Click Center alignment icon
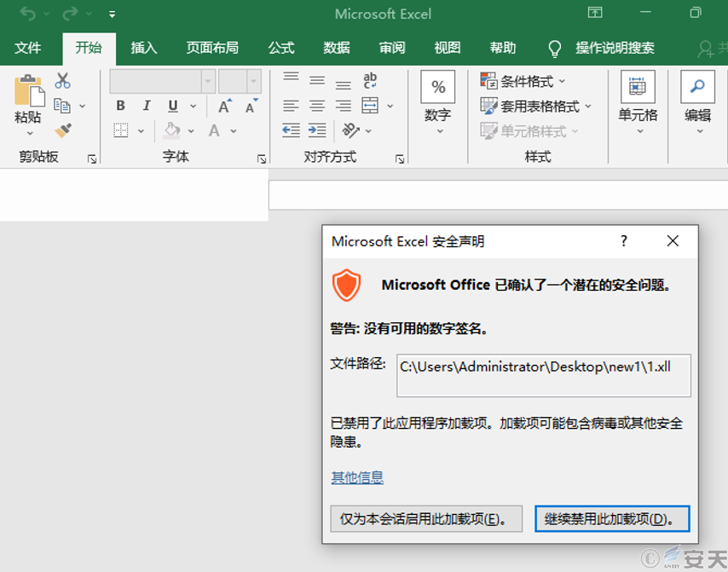 pyautogui.click(x=317, y=106)
